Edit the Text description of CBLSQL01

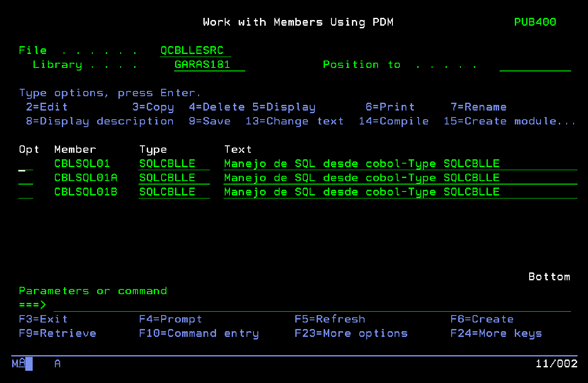pos(400,164)
